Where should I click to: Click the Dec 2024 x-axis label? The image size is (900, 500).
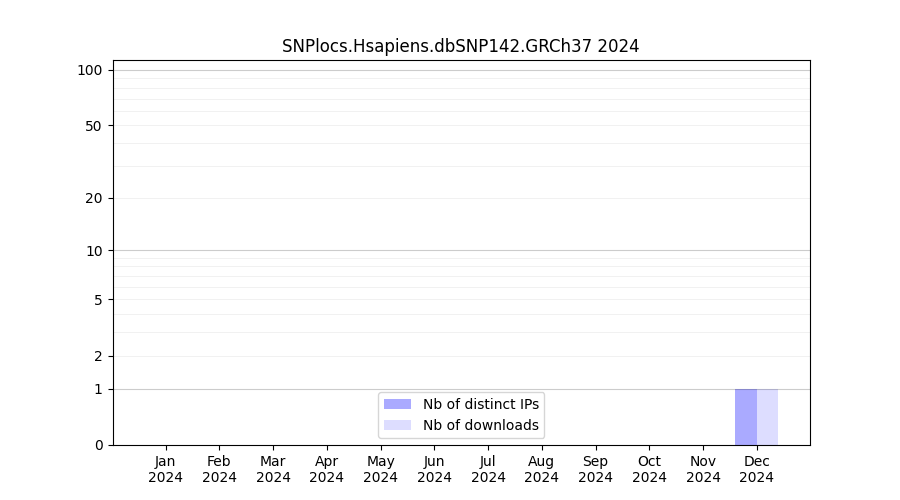tap(757, 469)
